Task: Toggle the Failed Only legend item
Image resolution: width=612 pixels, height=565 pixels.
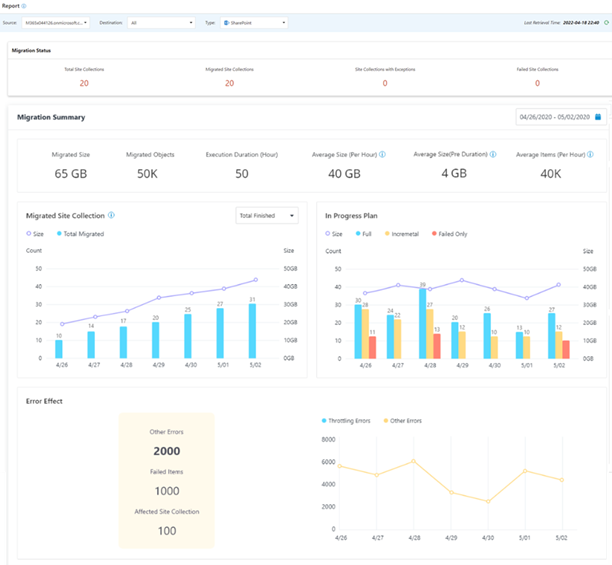Action: [x=449, y=234]
